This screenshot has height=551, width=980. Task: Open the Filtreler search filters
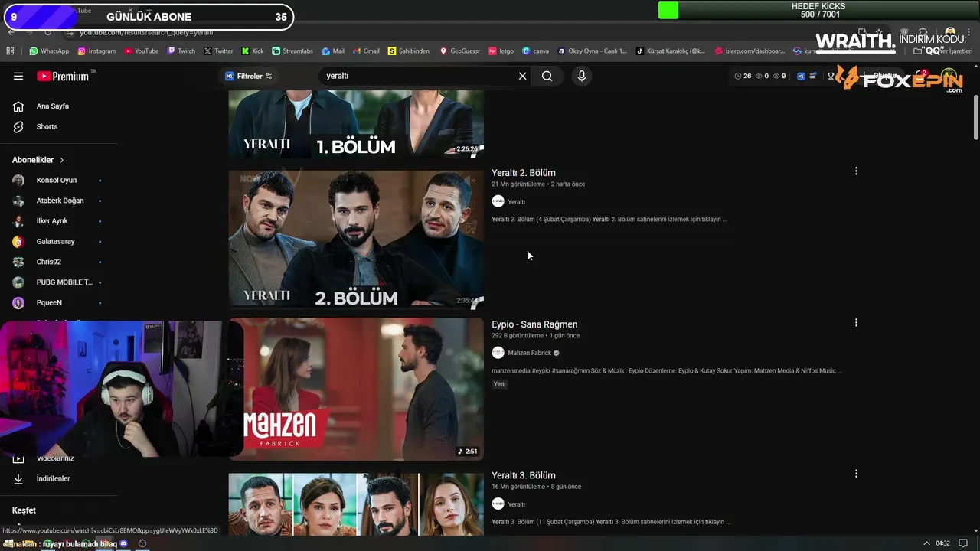click(249, 76)
